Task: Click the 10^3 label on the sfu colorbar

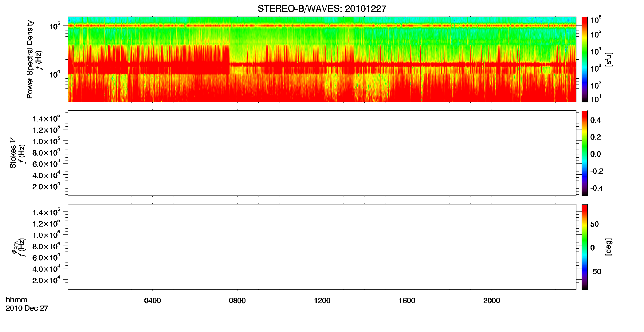Action: click(x=596, y=68)
